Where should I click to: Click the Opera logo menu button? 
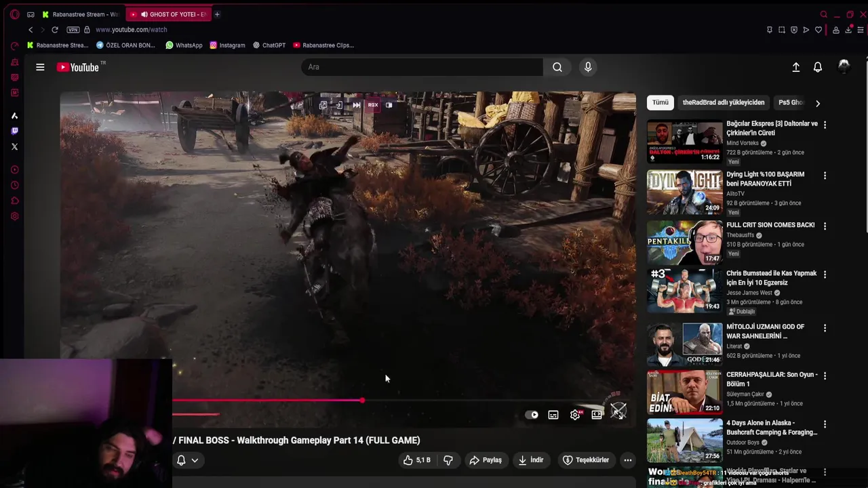pyautogui.click(x=14, y=14)
